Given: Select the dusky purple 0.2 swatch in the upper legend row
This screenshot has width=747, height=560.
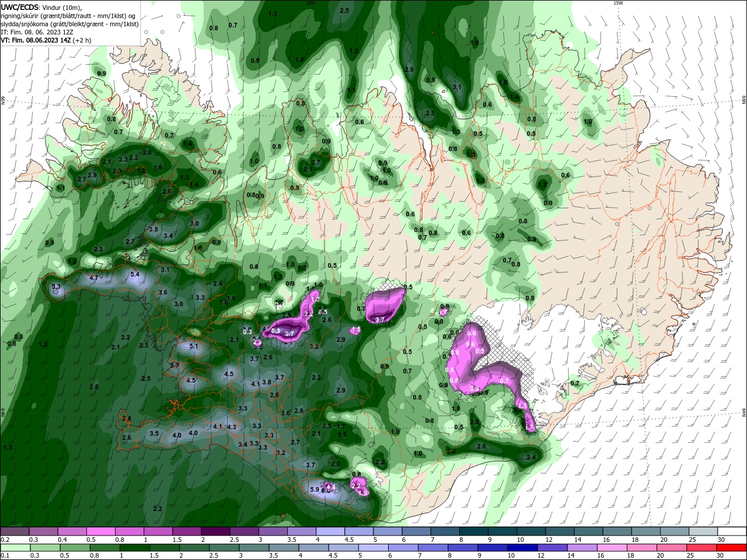Looking at the screenshot, I should coord(15,531).
